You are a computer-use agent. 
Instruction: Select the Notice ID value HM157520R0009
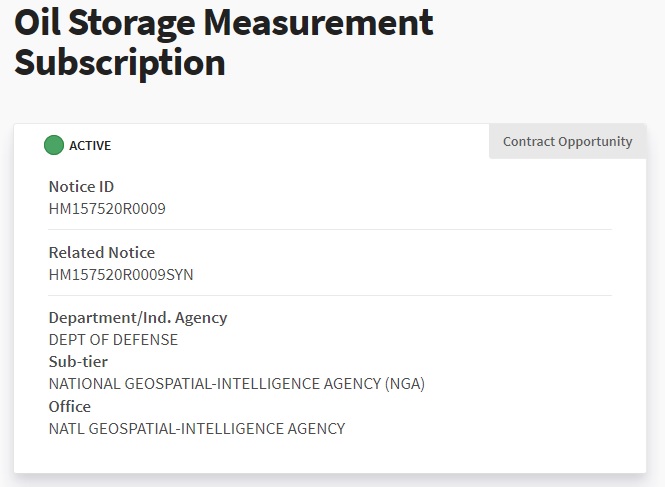(x=107, y=209)
